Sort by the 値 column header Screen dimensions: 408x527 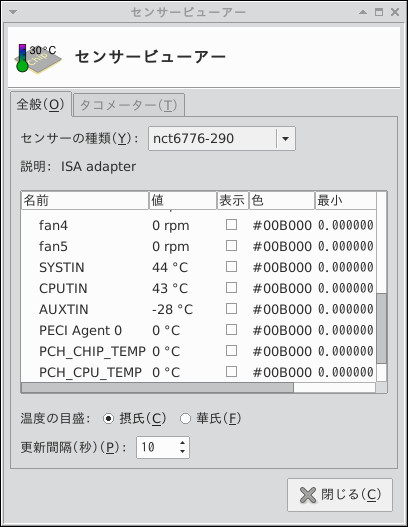pyautogui.click(x=183, y=201)
